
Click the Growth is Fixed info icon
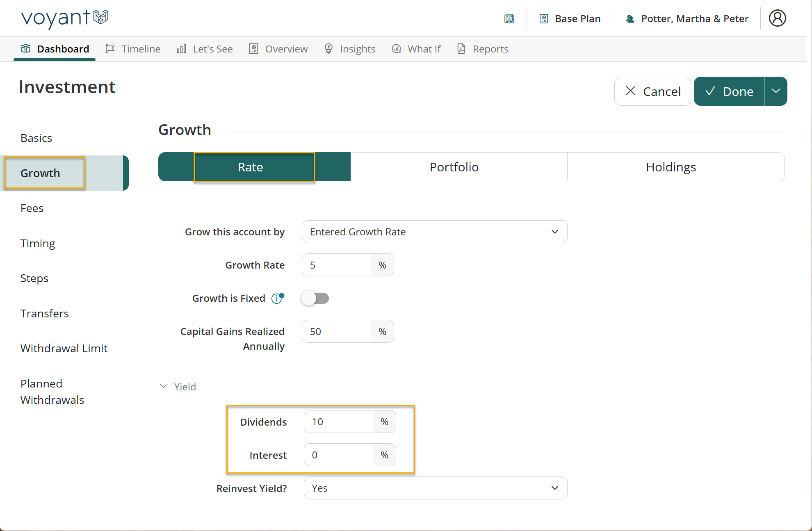point(277,298)
